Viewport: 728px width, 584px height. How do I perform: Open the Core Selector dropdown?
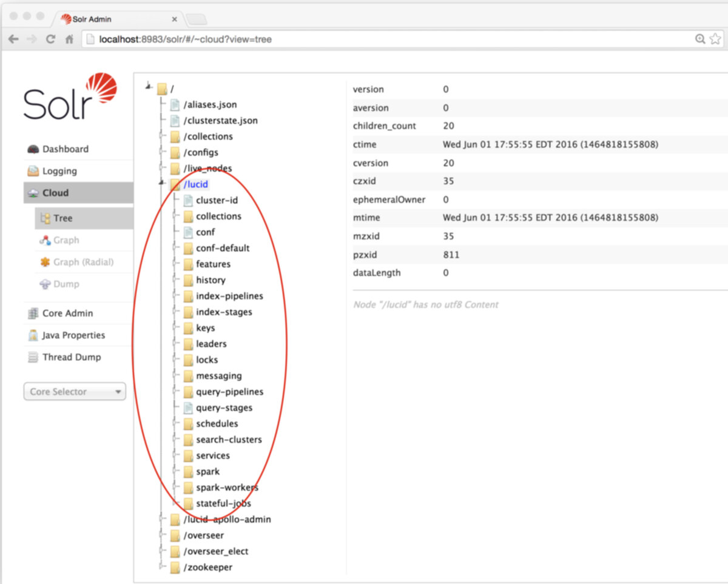[x=75, y=392]
